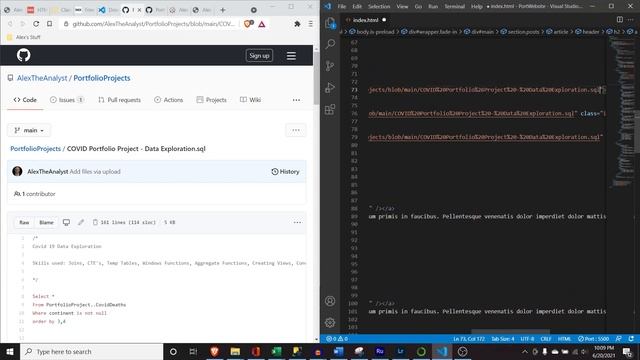Open VS Code Explorer view icon

(330, 23)
